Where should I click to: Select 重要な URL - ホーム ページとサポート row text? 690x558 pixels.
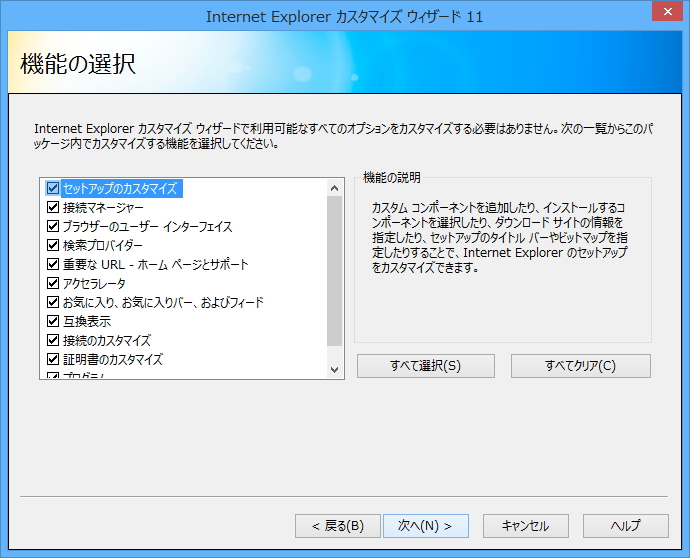(x=156, y=264)
